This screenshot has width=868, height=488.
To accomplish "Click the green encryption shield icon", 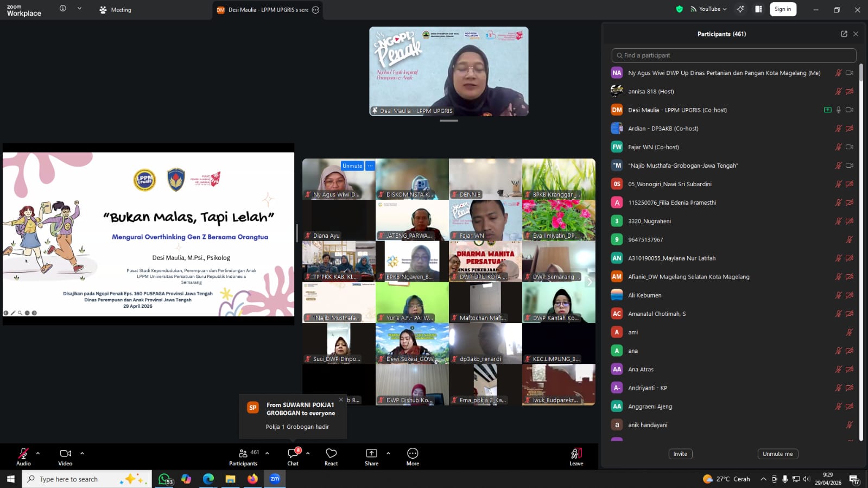I will pos(679,9).
